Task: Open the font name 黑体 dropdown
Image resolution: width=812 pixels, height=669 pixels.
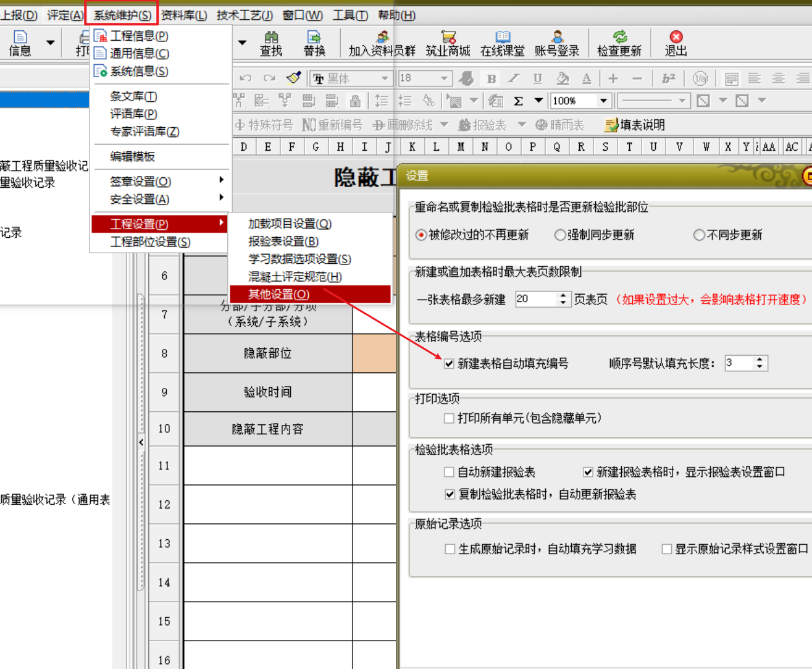Action: (385, 78)
